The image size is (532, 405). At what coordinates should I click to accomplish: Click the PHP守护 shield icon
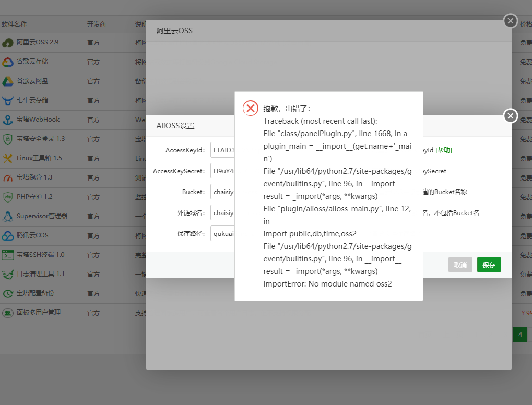pos(7,197)
